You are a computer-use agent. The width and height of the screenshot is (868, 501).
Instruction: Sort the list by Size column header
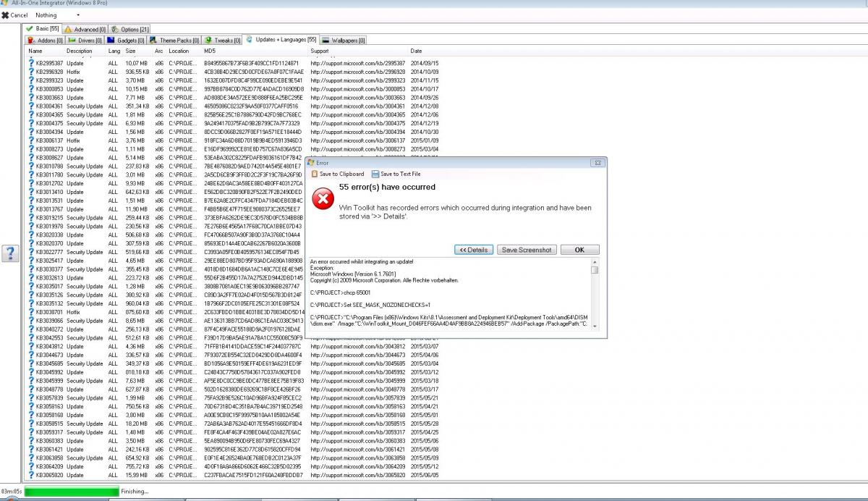pyautogui.click(x=131, y=51)
